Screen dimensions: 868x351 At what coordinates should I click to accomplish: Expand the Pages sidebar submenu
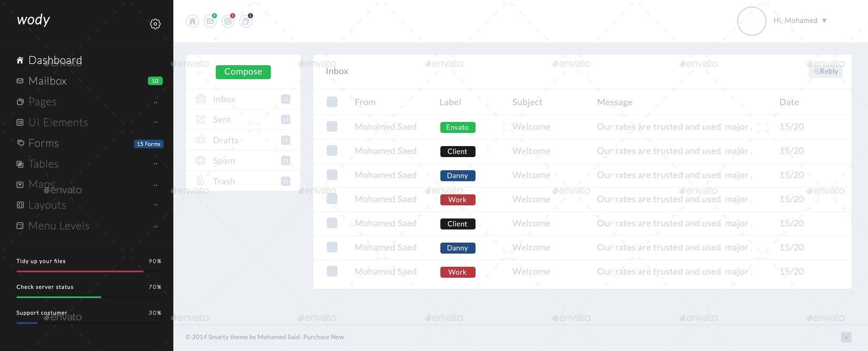coord(42,102)
